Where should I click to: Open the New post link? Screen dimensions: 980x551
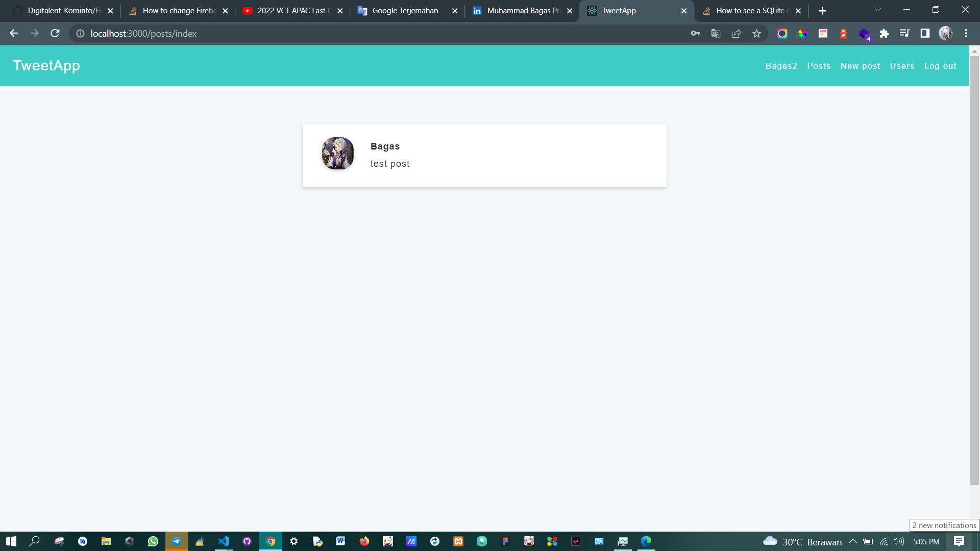860,66
